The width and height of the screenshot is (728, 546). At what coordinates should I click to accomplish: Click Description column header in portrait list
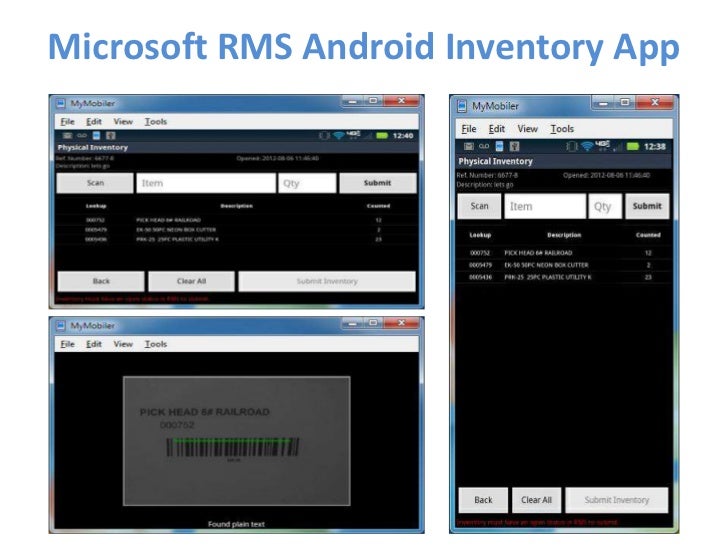pyautogui.click(x=564, y=235)
